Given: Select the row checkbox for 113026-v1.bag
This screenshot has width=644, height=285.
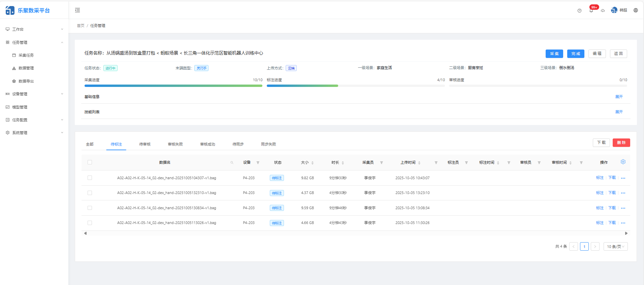Looking at the screenshot, I should (90, 223).
